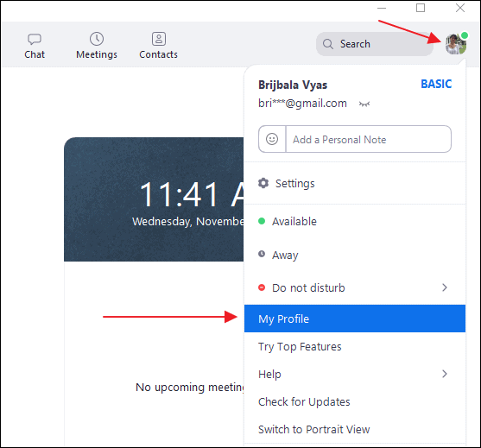Viewport: 481px width, 448px height.
Task: Click the search magnifier icon
Action: [x=328, y=44]
